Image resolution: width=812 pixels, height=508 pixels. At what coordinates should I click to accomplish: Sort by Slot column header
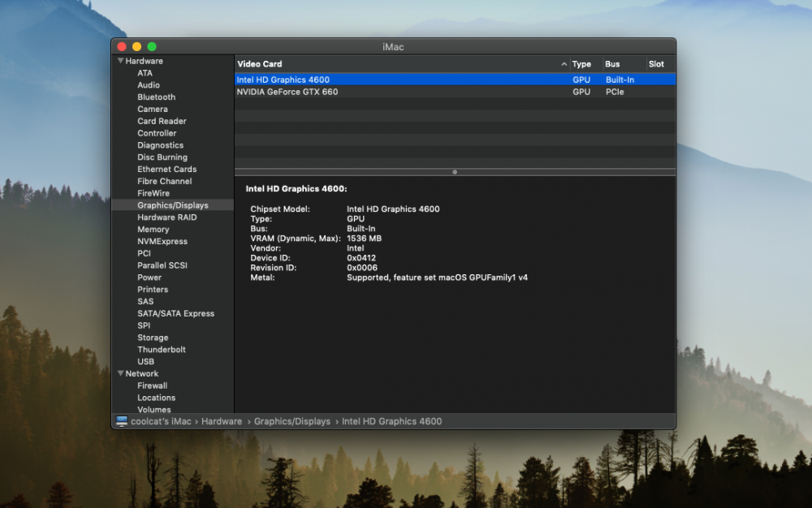click(x=656, y=63)
